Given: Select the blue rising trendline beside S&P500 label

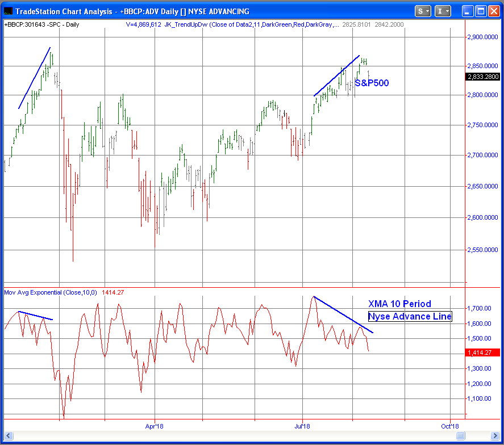Looking at the screenshot, I should [336, 75].
